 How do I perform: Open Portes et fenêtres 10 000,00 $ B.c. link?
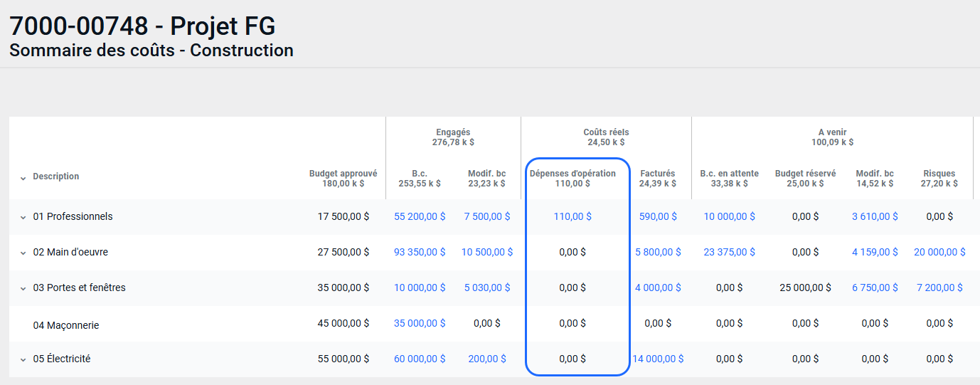click(420, 288)
